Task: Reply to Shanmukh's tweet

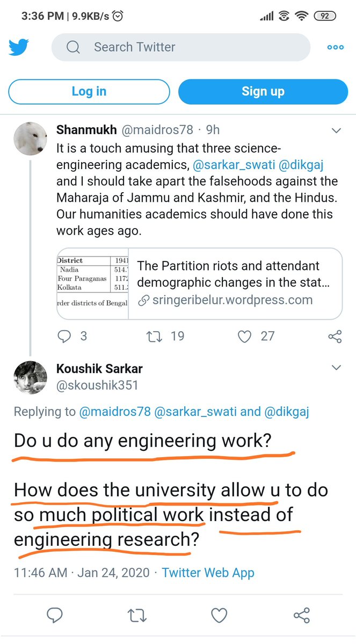Action: [x=64, y=336]
